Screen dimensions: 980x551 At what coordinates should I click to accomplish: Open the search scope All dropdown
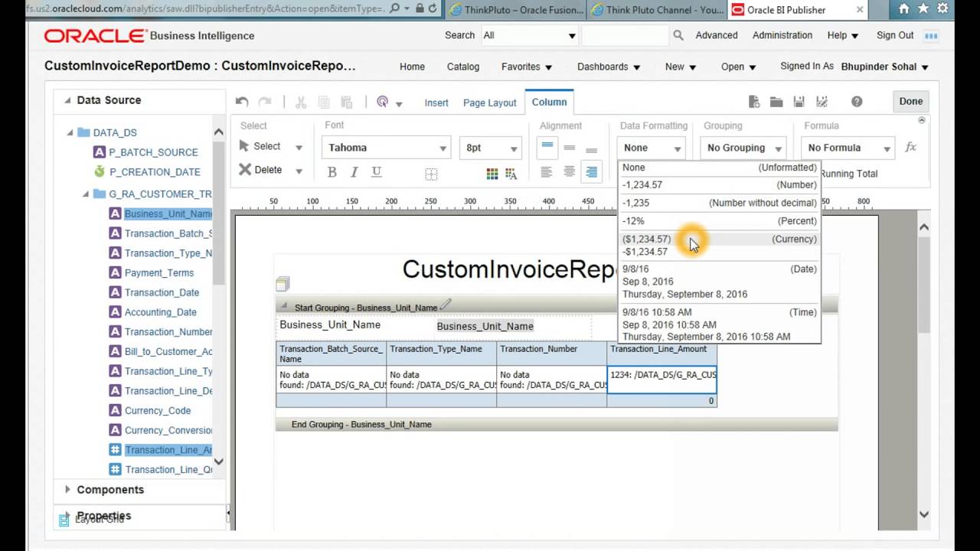529,35
